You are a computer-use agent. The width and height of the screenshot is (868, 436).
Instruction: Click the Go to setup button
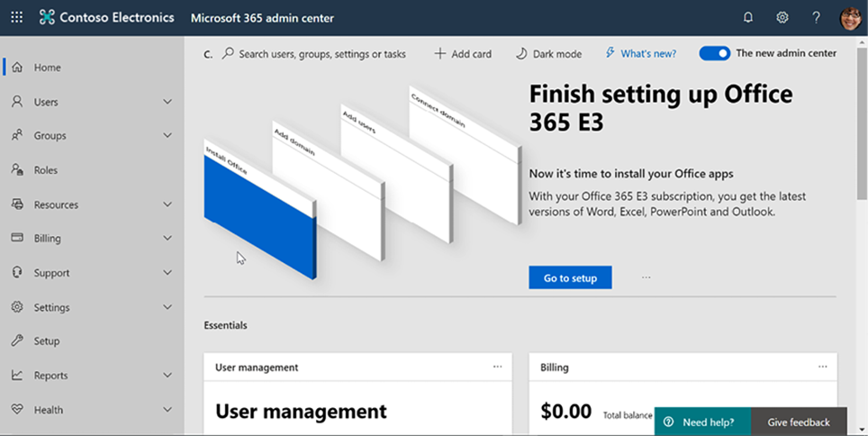tap(570, 277)
